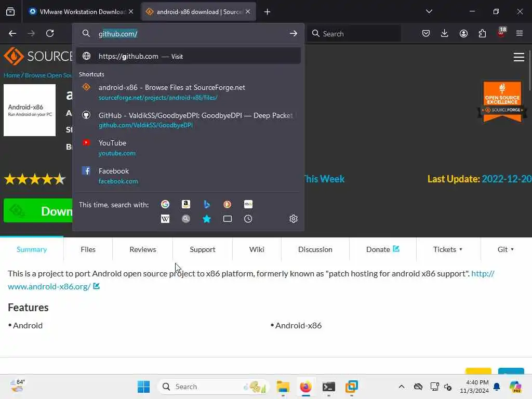Open the taskbar weather widget

point(18,386)
